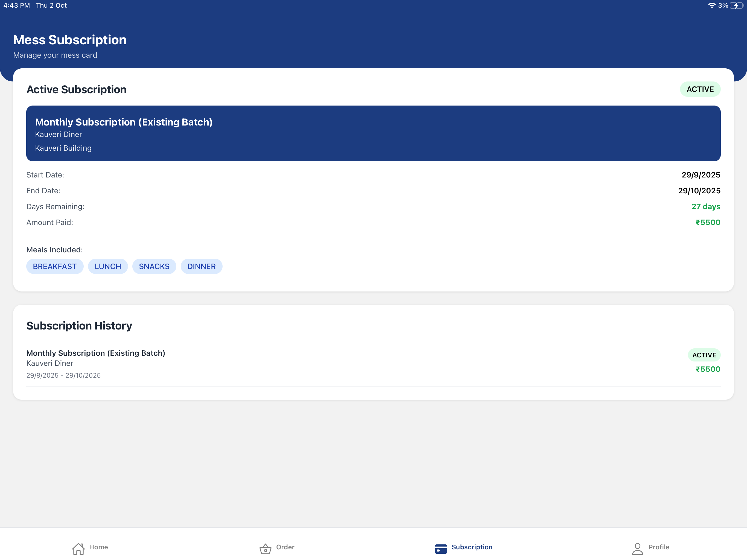This screenshot has height=560, width=747.
Task: Tap the Days Remaining label
Action: pos(56,207)
